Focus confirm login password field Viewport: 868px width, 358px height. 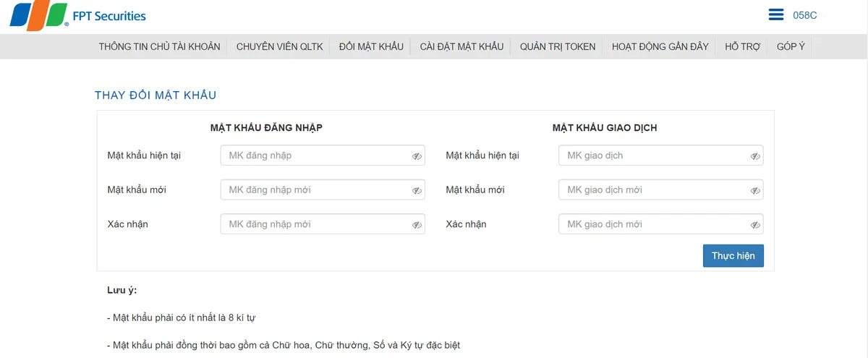pyautogui.click(x=323, y=224)
